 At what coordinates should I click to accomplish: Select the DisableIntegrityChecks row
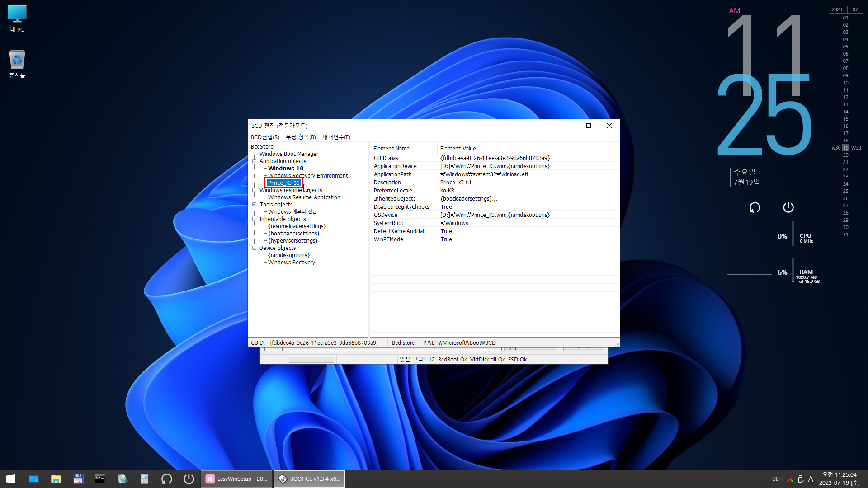point(495,207)
